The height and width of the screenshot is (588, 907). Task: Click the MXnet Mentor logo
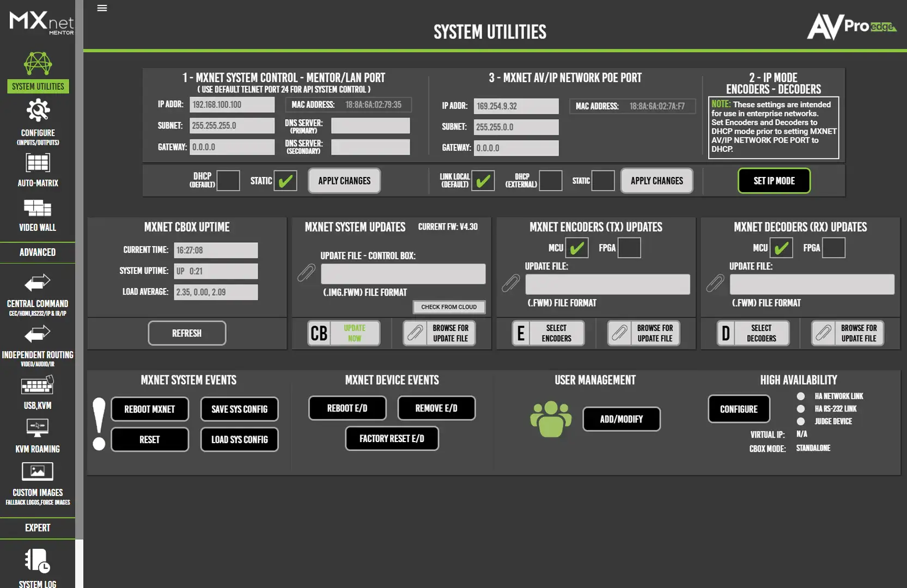pos(41,23)
